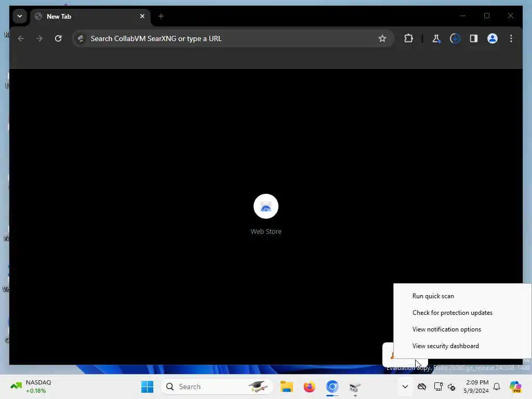
Task: Click the muted volume tray icon
Action: pyautogui.click(x=451, y=387)
